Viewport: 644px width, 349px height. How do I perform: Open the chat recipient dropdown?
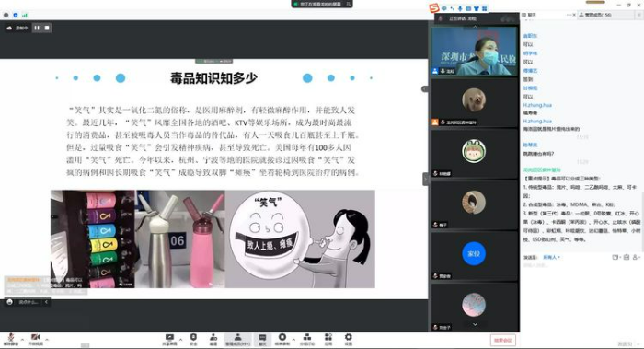(552, 257)
